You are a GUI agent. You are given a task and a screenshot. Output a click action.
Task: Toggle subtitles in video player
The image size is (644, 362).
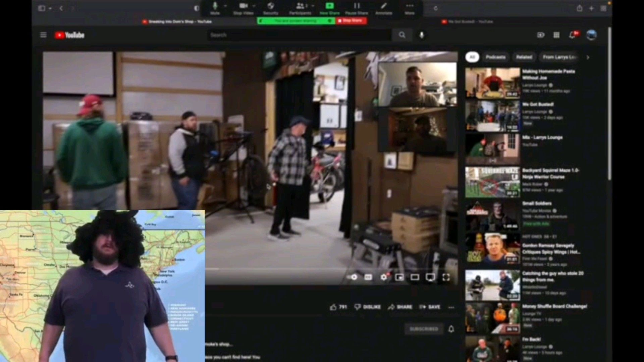click(368, 277)
